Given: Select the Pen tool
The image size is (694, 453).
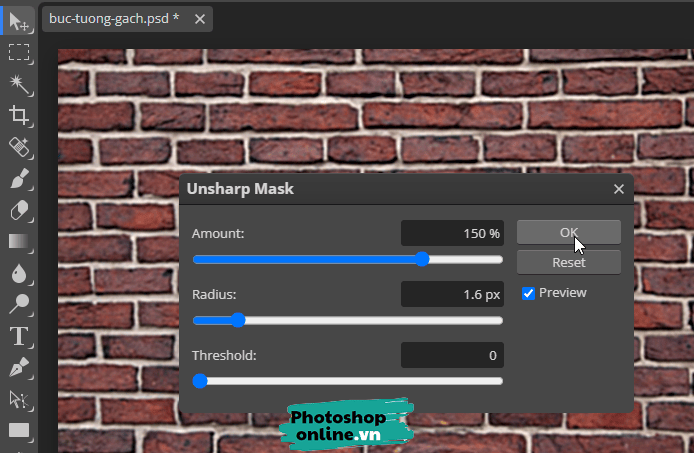Looking at the screenshot, I should (x=19, y=368).
